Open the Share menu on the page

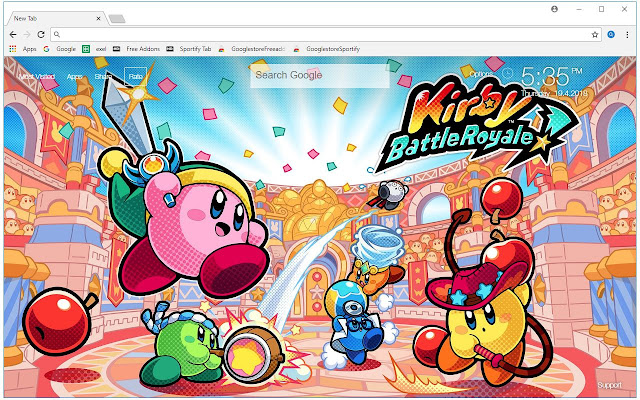click(x=103, y=76)
